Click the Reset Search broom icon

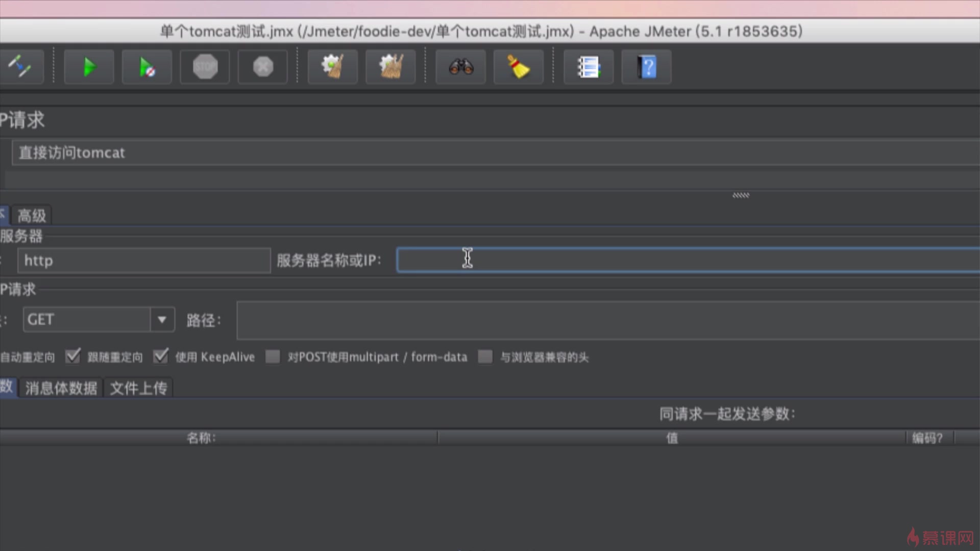click(518, 67)
